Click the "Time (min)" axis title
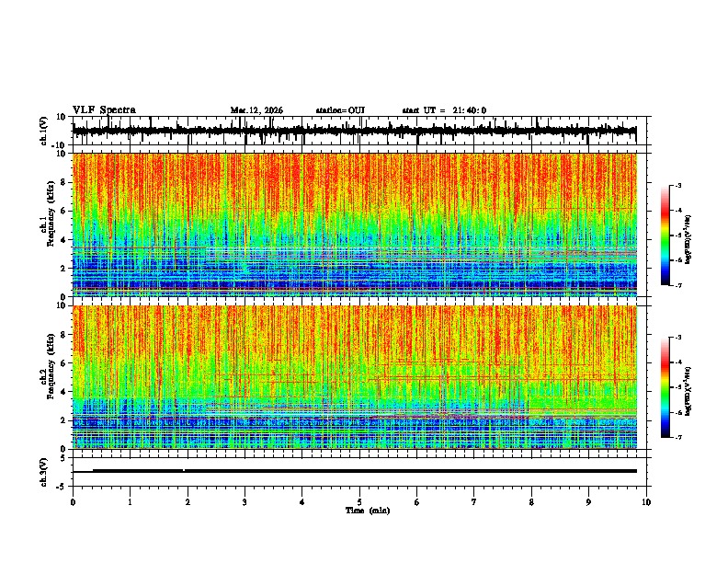The width and height of the screenshot is (728, 563). tap(368, 511)
